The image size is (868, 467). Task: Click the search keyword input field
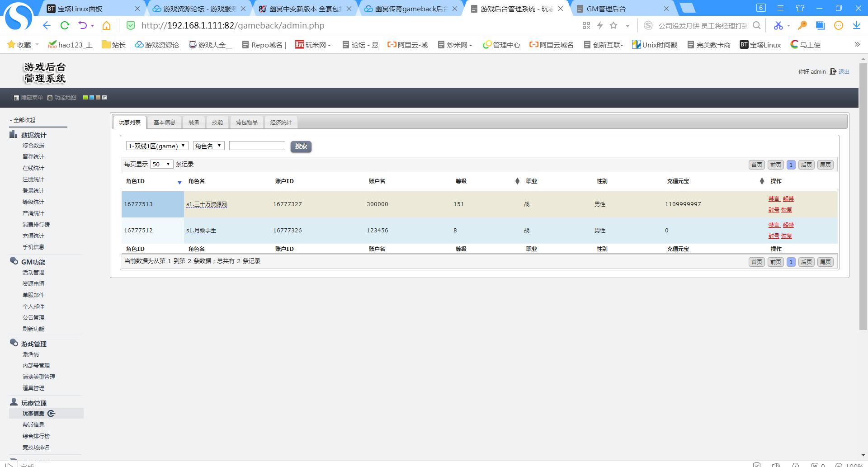pyautogui.click(x=257, y=146)
